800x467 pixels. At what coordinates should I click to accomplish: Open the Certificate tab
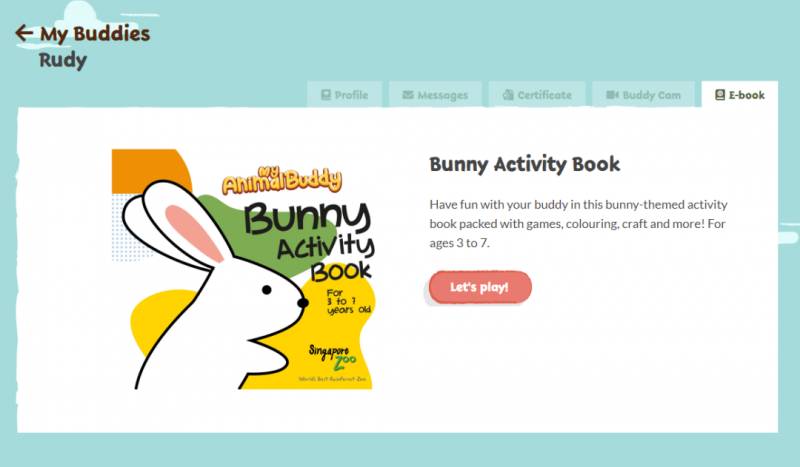point(537,94)
